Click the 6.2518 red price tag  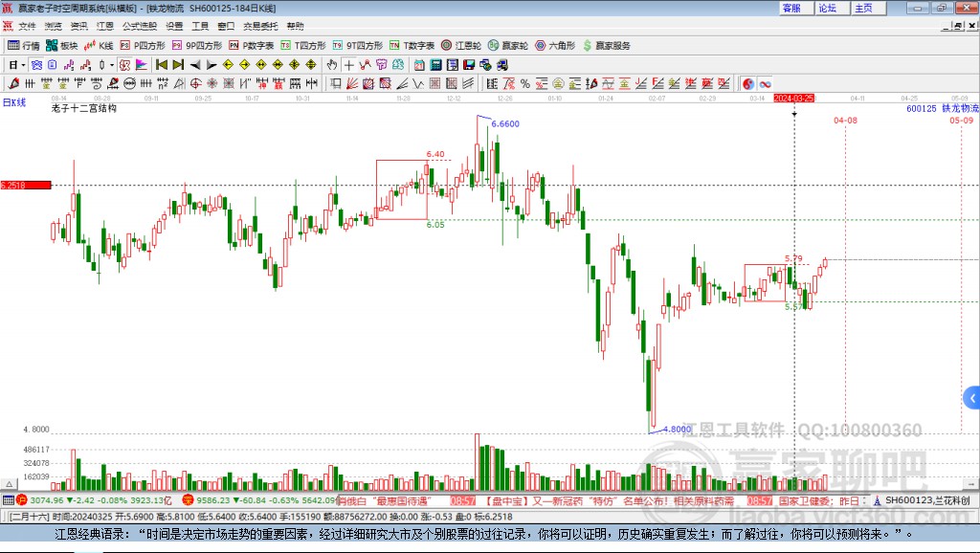[26, 185]
